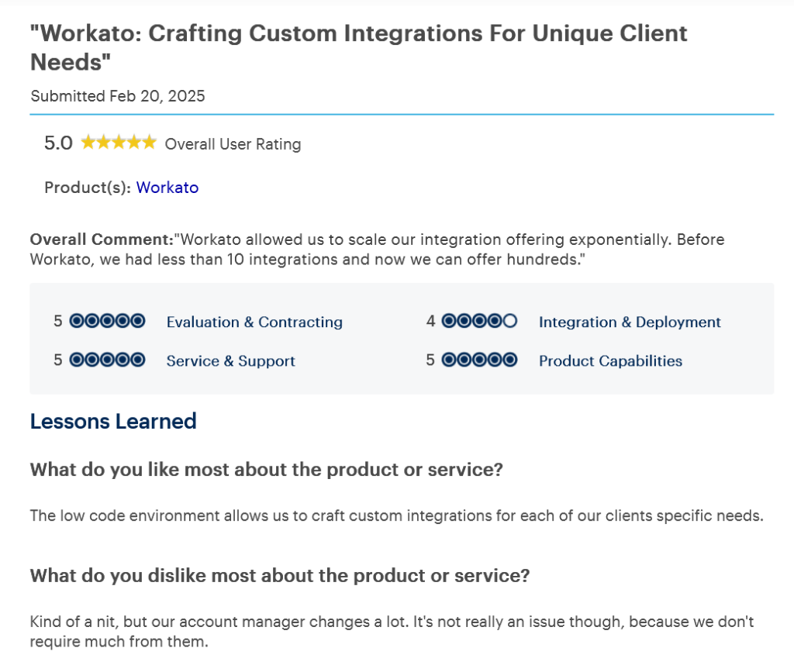Click the Lessons Learned heading
Image resolution: width=794 pixels, height=672 pixels.
pos(113,422)
